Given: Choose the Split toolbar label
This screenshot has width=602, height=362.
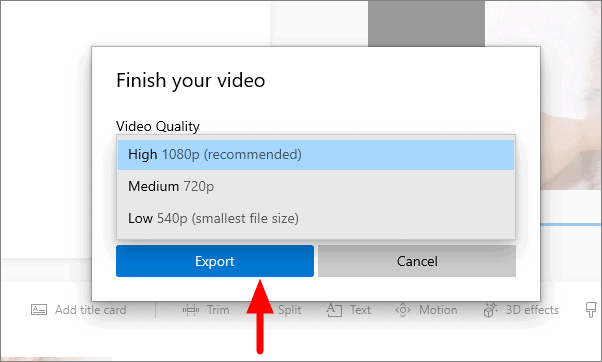Looking at the screenshot, I should (289, 310).
